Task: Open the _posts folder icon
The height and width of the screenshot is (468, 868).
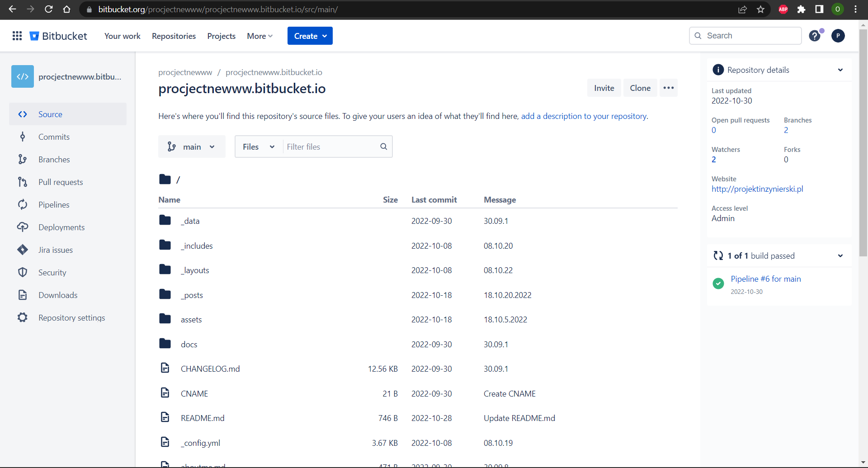Action: (165, 295)
